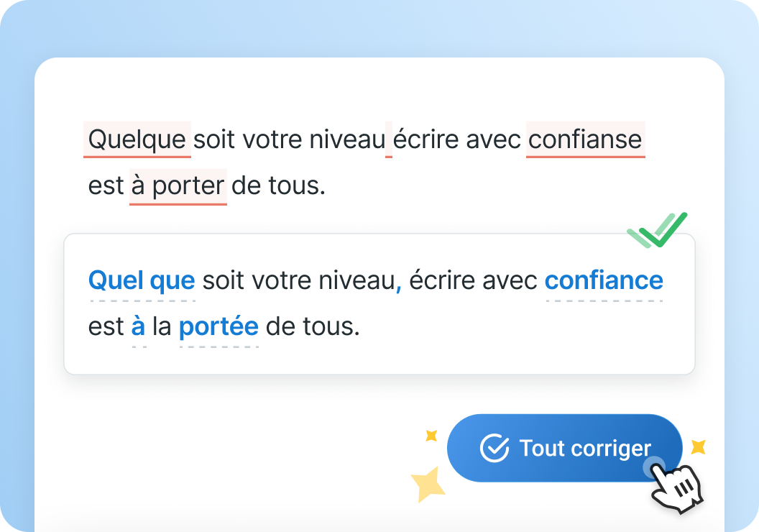Click the underlined phrase 'à porter'
This screenshot has width=759, height=532.
(178, 185)
